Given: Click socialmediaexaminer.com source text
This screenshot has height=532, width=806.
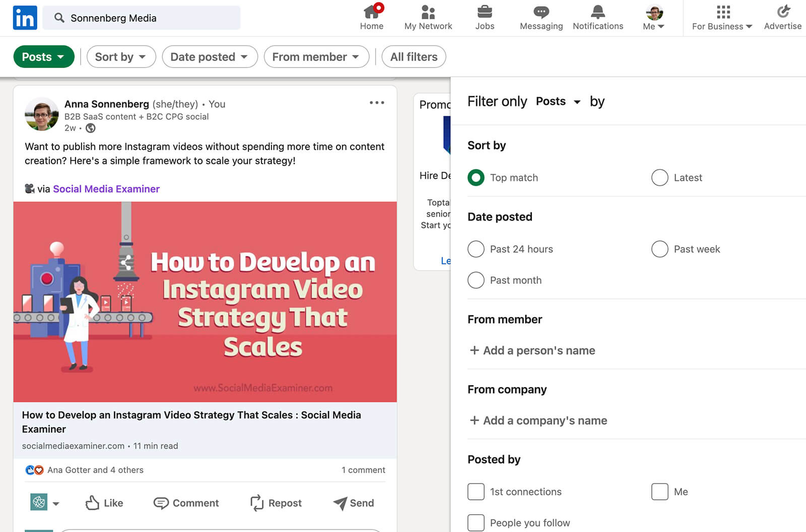Looking at the screenshot, I should coord(73,446).
